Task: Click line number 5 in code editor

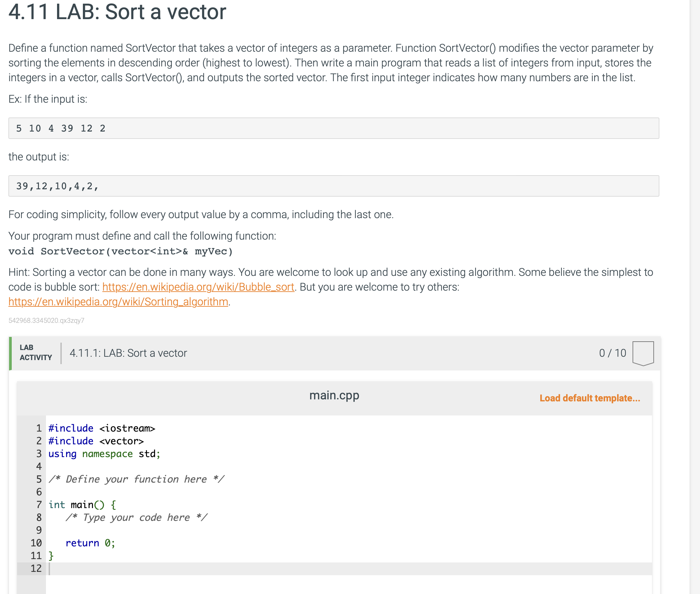Action: (39, 479)
